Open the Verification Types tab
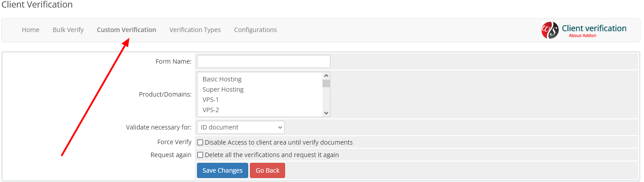 coord(195,30)
